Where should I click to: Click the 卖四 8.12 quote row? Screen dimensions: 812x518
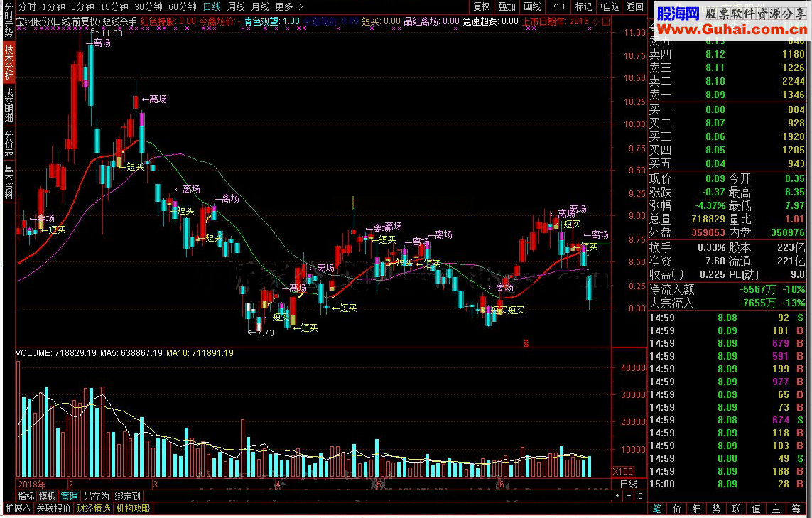(x=727, y=54)
